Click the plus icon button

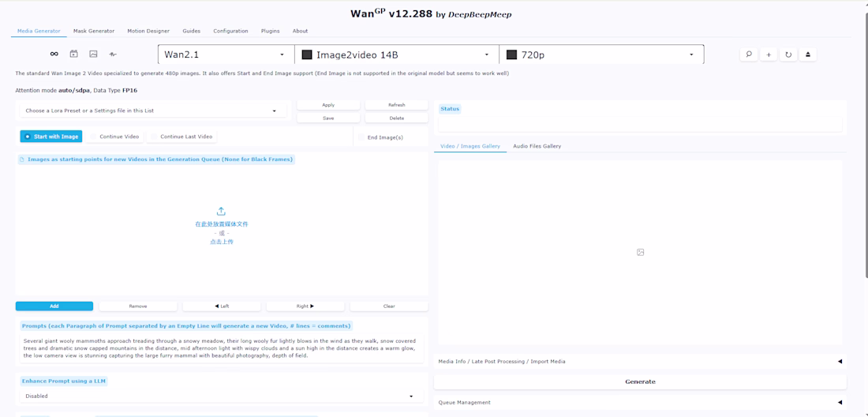(x=769, y=54)
